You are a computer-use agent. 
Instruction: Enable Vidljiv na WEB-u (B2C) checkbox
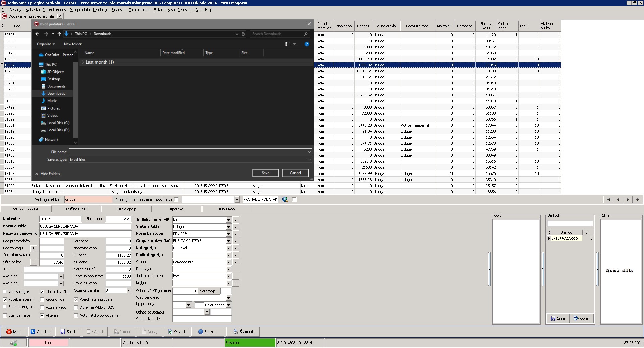pyautogui.click(x=76, y=307)
